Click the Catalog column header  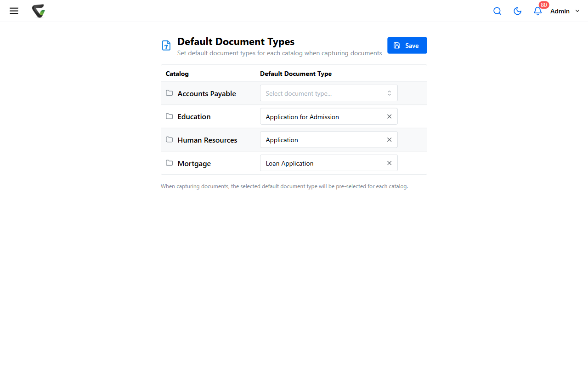pyautogui.click(x=177, y=74)
